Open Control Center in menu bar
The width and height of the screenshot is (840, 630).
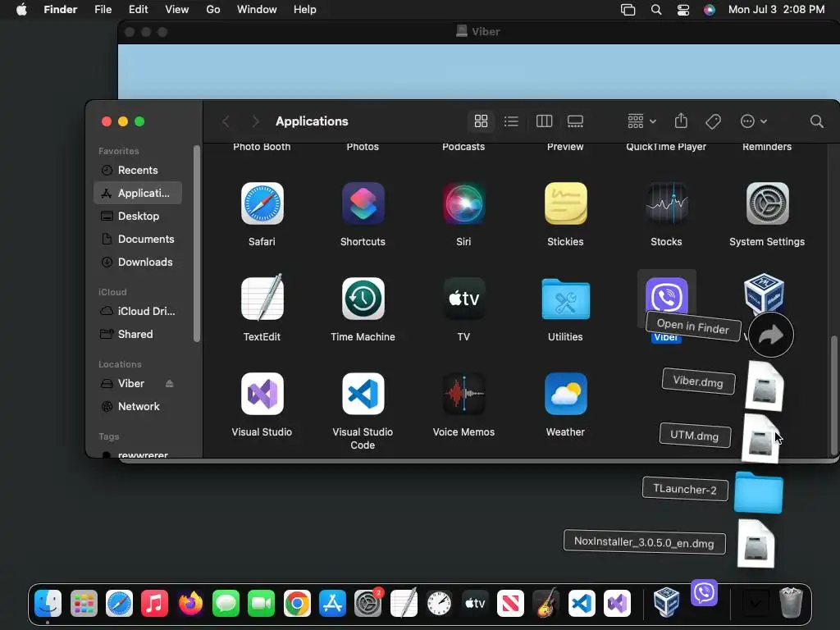pos(683,10)
